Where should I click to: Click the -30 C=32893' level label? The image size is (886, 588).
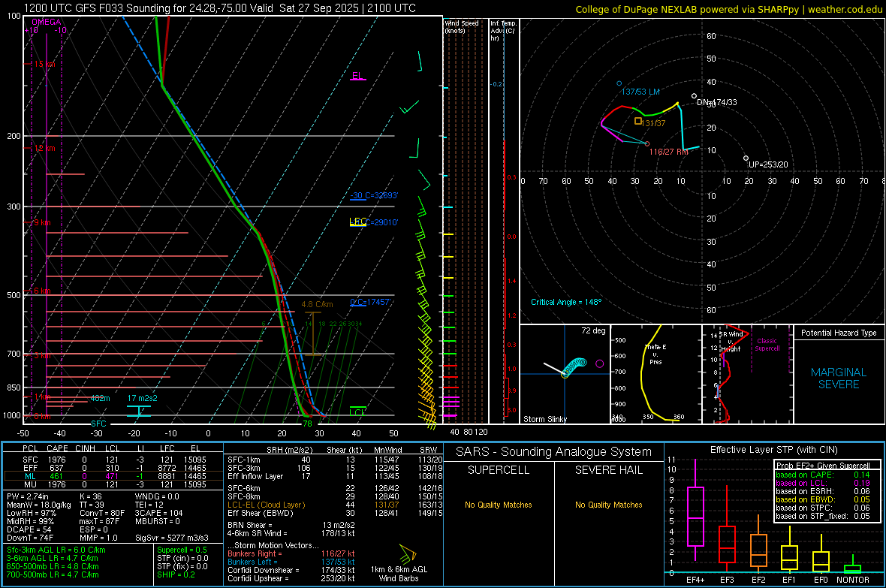tap(374, 195)
